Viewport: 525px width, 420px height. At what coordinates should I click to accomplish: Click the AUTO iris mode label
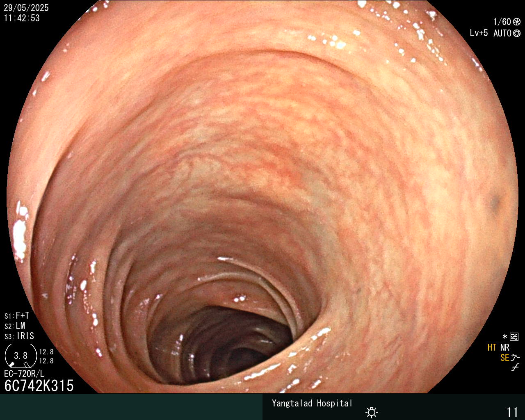[x=502, y=33]
